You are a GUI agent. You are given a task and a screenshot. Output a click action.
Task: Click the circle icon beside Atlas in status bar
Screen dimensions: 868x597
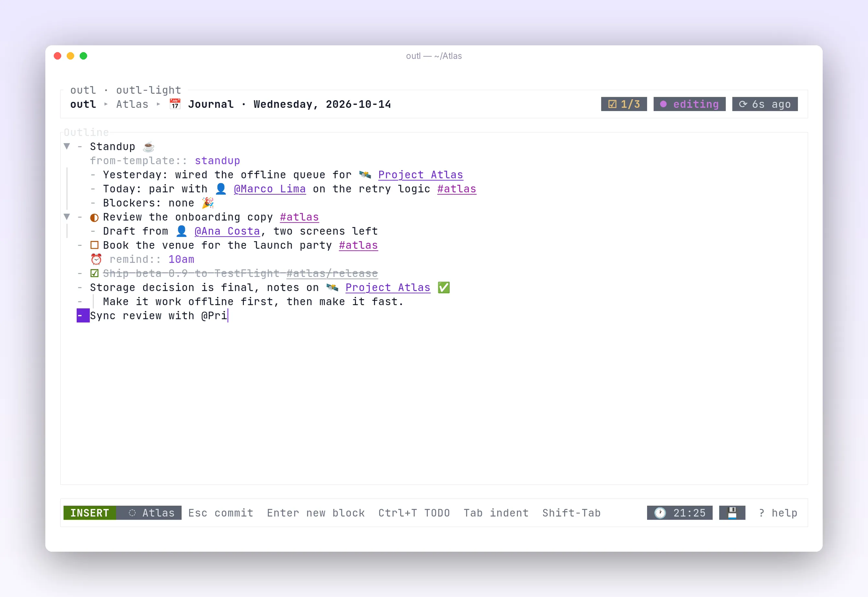pyautogui.click(x=132, y=513)
